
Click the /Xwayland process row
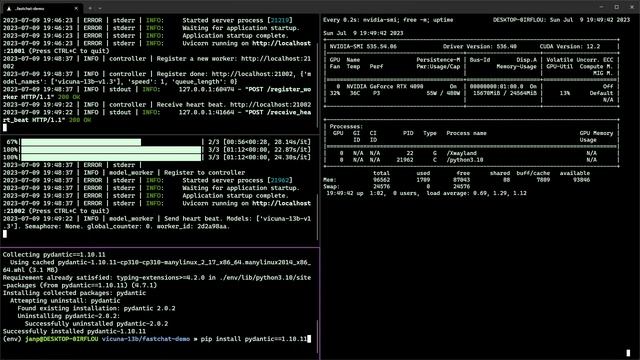471,153
